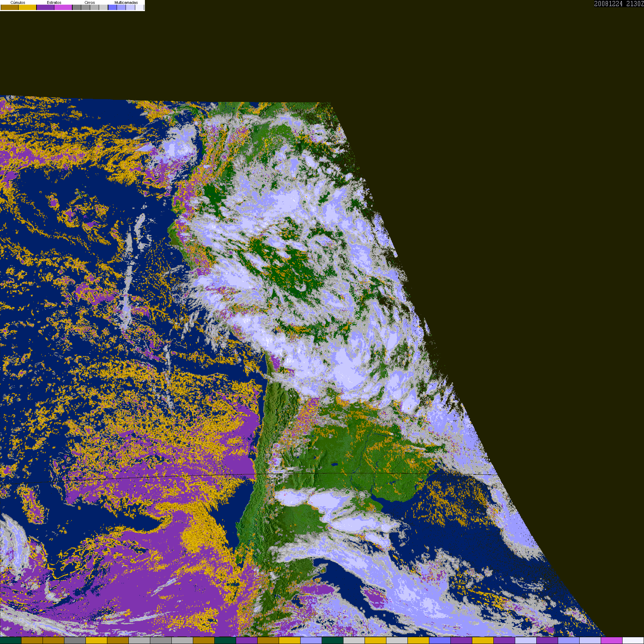
Task: Select the second-darkest gray Cirros legend swatch
Action: 86,8
